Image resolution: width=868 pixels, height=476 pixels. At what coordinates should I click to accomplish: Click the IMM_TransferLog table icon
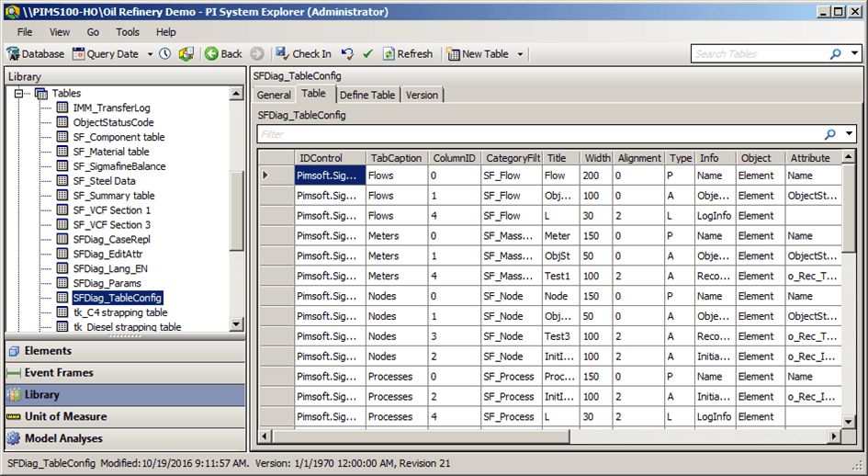(x=62, y=108)
